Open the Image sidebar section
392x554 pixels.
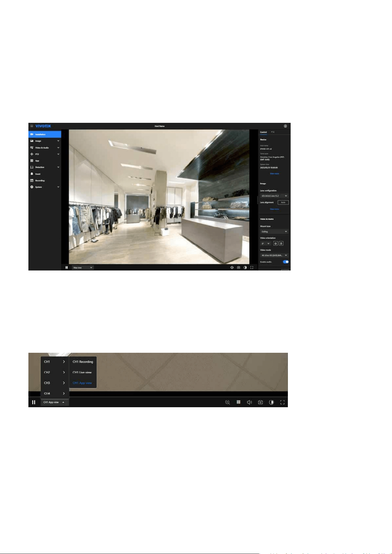(x=45, y=141)
